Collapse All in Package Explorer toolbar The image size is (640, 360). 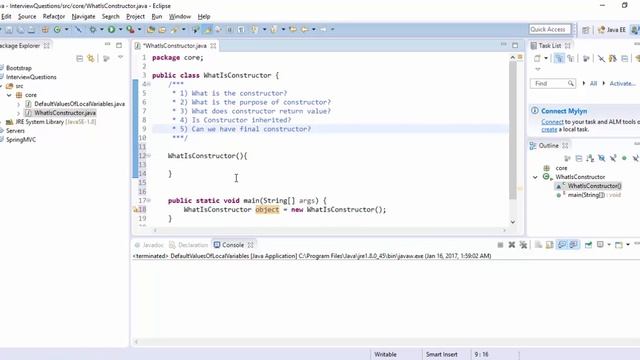click(x=80, y=59)
